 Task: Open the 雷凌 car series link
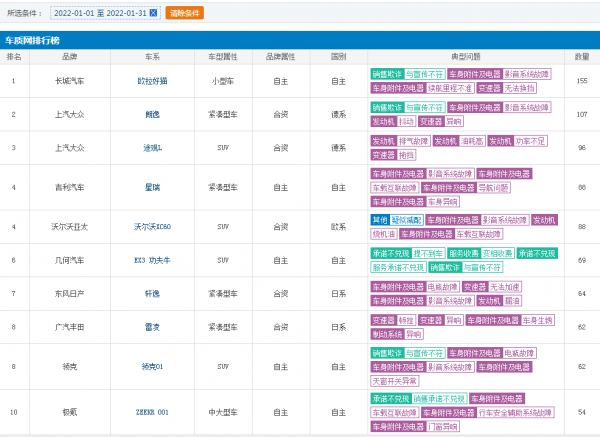(x=152, y=327)
